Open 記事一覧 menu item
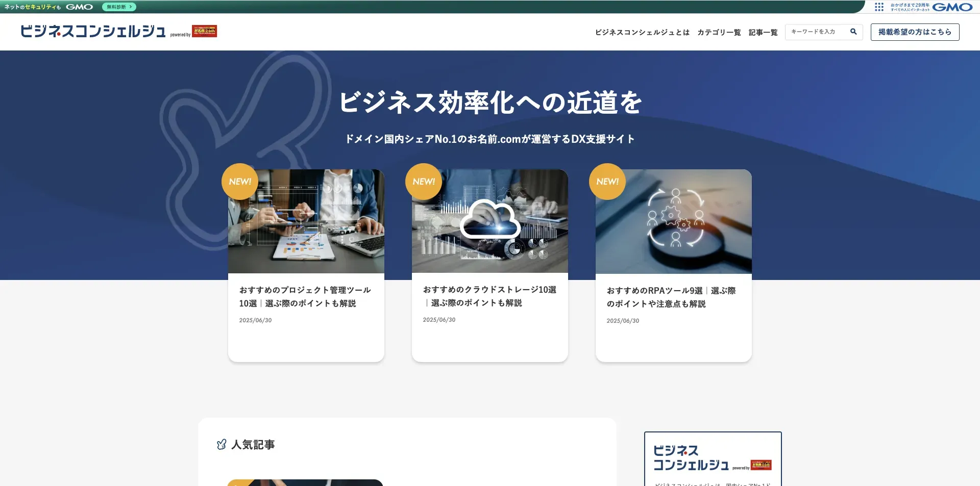The height and width of the screenshot is (486, 980). [x=763, y=32]
